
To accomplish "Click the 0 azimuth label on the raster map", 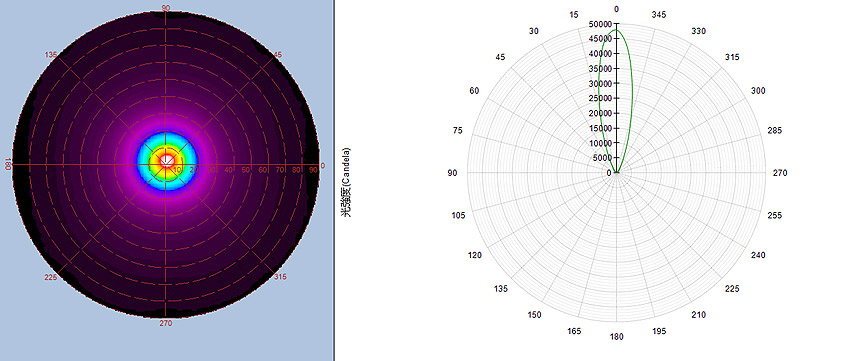I will point(323,165).
